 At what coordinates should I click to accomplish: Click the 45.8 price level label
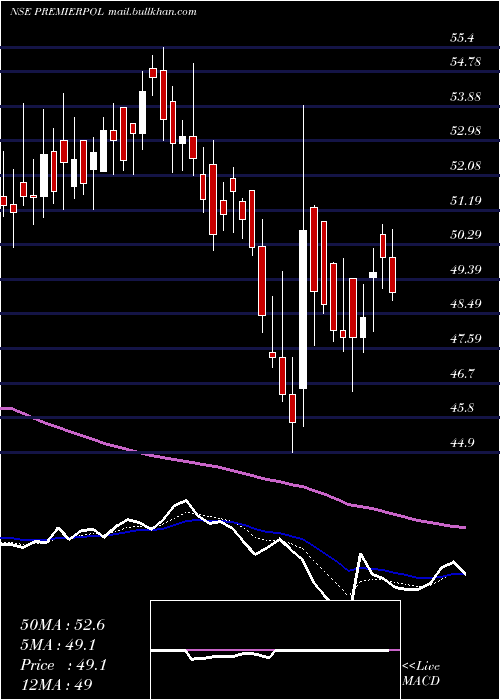(x=462, y=409)
